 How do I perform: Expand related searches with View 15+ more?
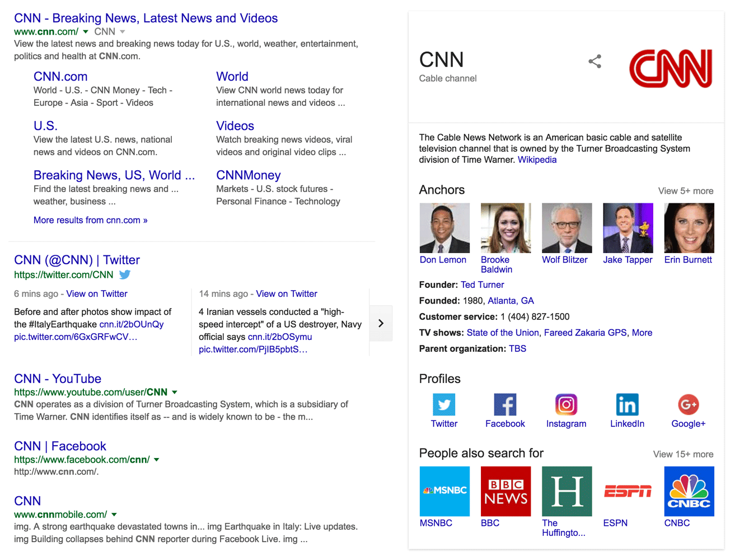(x=683, y=454)
